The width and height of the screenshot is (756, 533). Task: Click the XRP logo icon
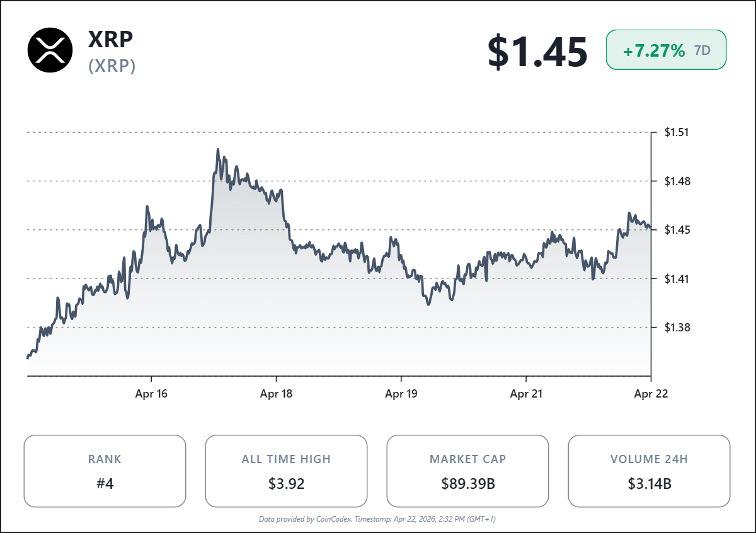point(50,50)
